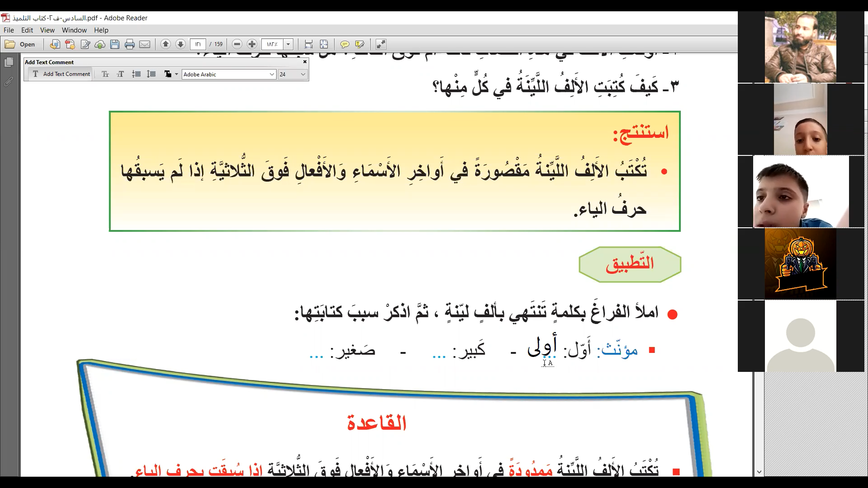Increase line spacing in comment toolbar
This screenshot has height=488, width=868.
coord(151,74)
